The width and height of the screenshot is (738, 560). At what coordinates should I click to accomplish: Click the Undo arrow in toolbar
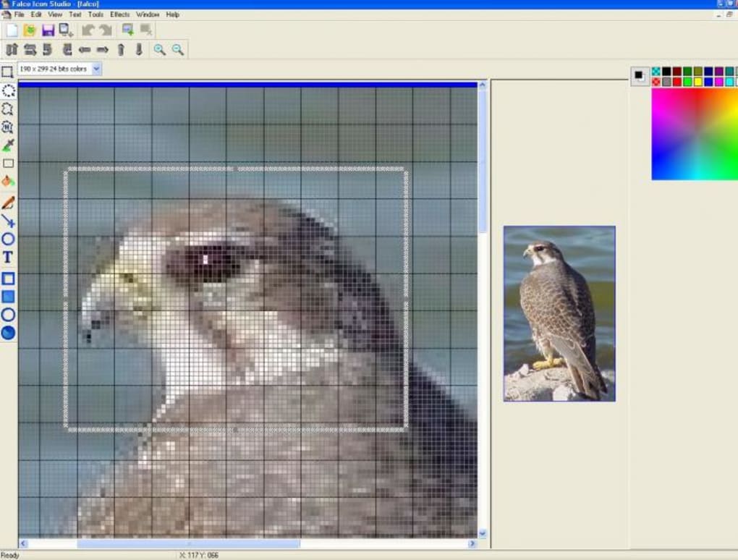pyautogui.click(x=88, y=30)
